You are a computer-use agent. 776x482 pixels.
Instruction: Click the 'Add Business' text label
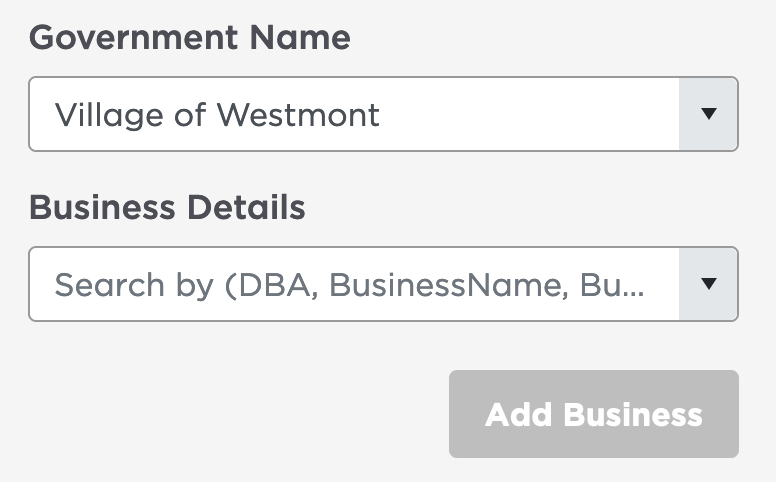click(x=594, y=414)
